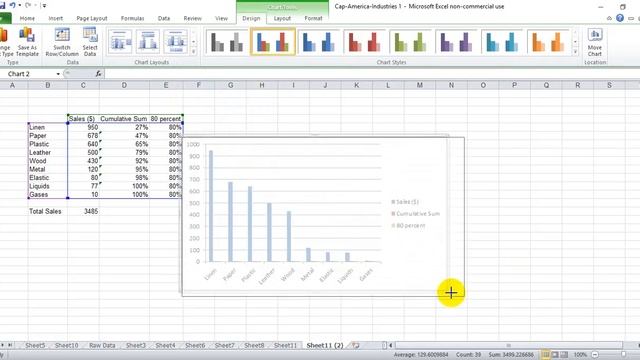Switch to Page Break Preview icon

[x=564, y=355]
